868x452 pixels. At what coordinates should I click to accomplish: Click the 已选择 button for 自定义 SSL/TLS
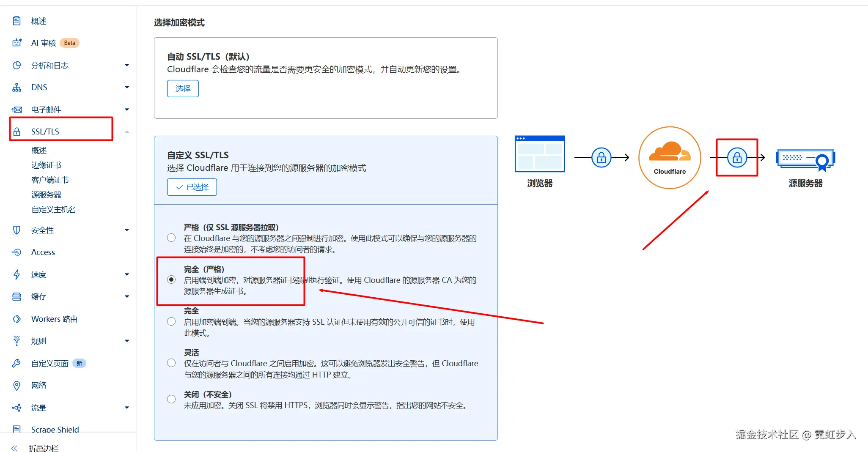(x=192, y=187)
